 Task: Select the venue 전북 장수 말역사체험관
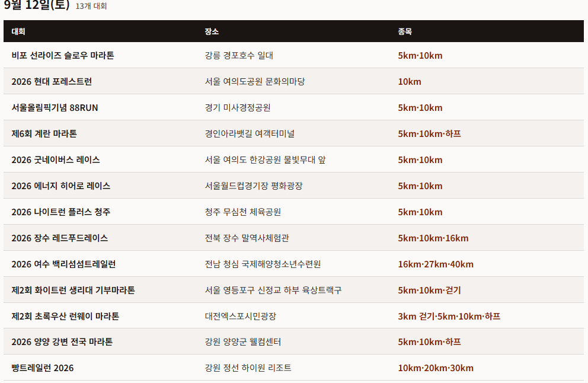pyautogui.click(x=247, y=238)
